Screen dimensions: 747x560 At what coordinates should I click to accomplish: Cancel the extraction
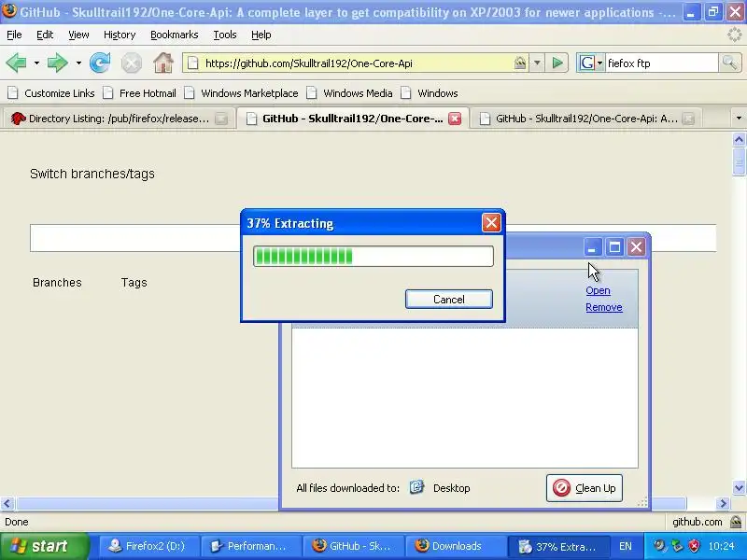click(x=449, y=299)
